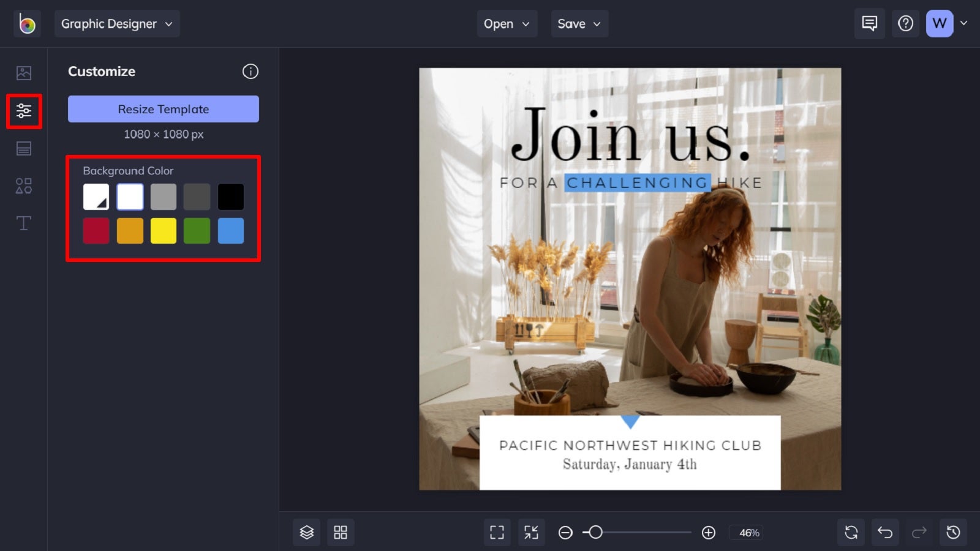This screenshot has width=980, height=551.
Task: Open the Image Manager panel
Action: point(23,72)
